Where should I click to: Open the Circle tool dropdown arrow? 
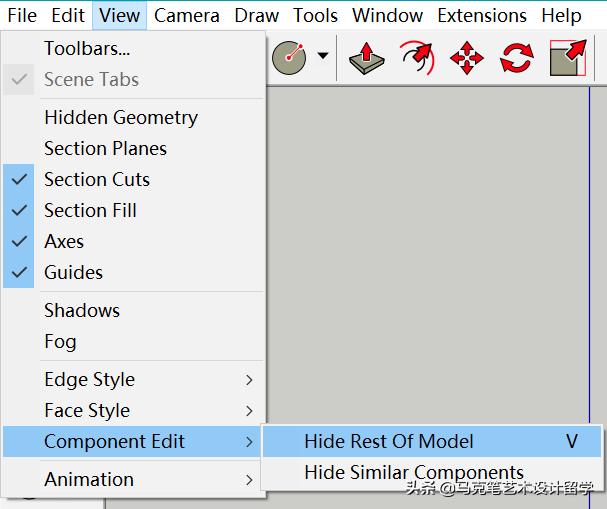click(322, 57)
